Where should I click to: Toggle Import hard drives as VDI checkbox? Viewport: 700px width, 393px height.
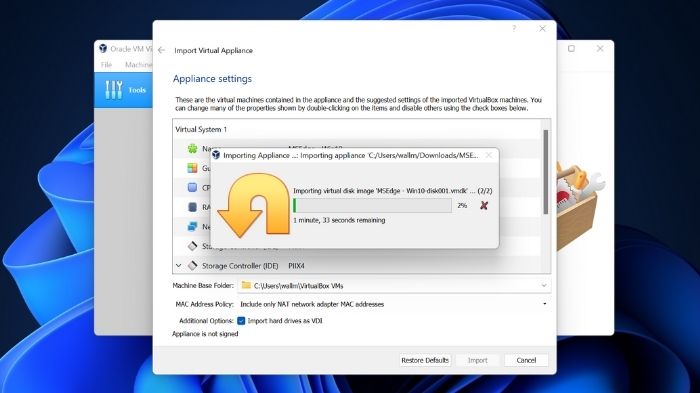[x=241, y=321]
